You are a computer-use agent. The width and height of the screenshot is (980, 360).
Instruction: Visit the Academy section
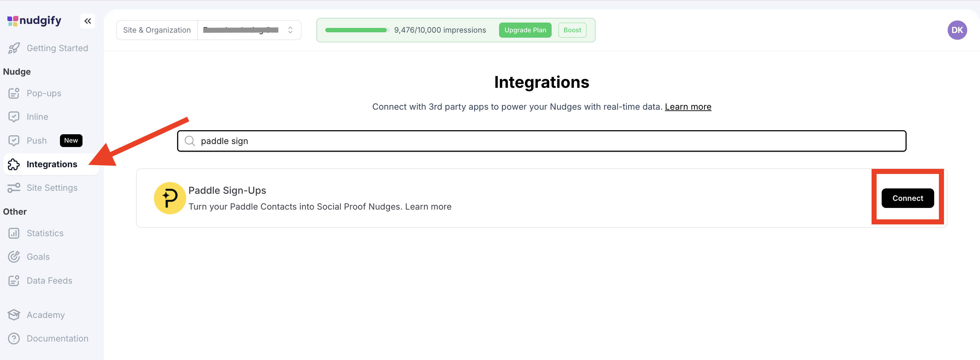46,315
